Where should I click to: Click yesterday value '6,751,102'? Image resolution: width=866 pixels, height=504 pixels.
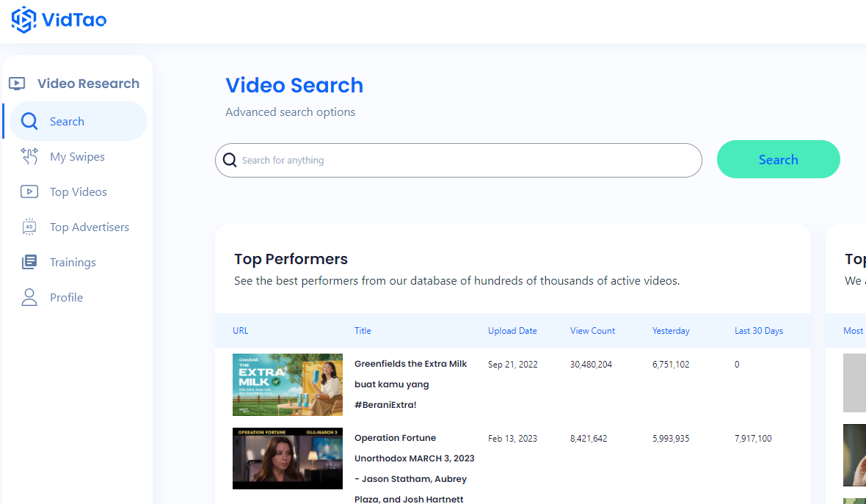(x=671, y=365)
